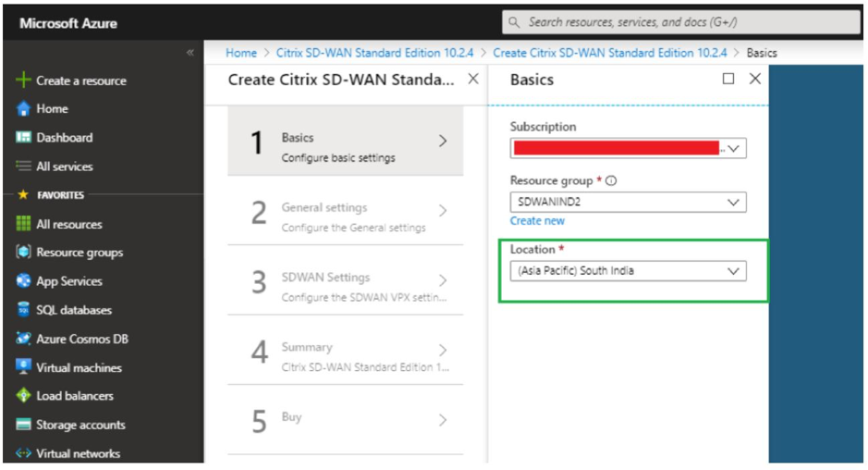Expand the Subscription dropdown
The width and height of the screenshot is (868, 470).
[628, 148]
